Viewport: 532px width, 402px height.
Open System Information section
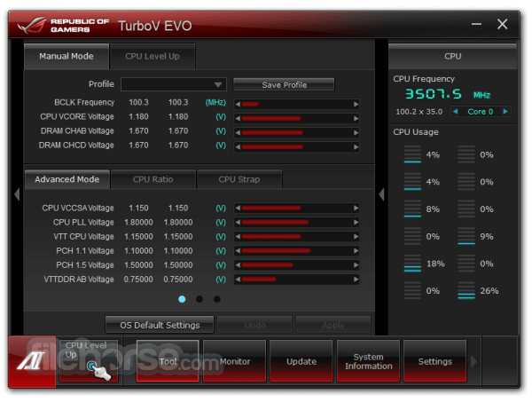pyautogui.click(x=369, y=361)
